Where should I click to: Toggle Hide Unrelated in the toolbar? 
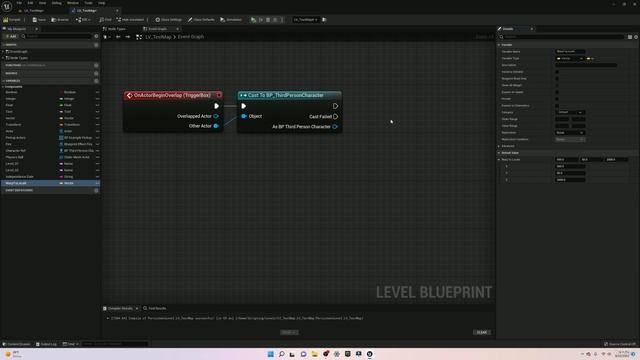tap(130, 20)
